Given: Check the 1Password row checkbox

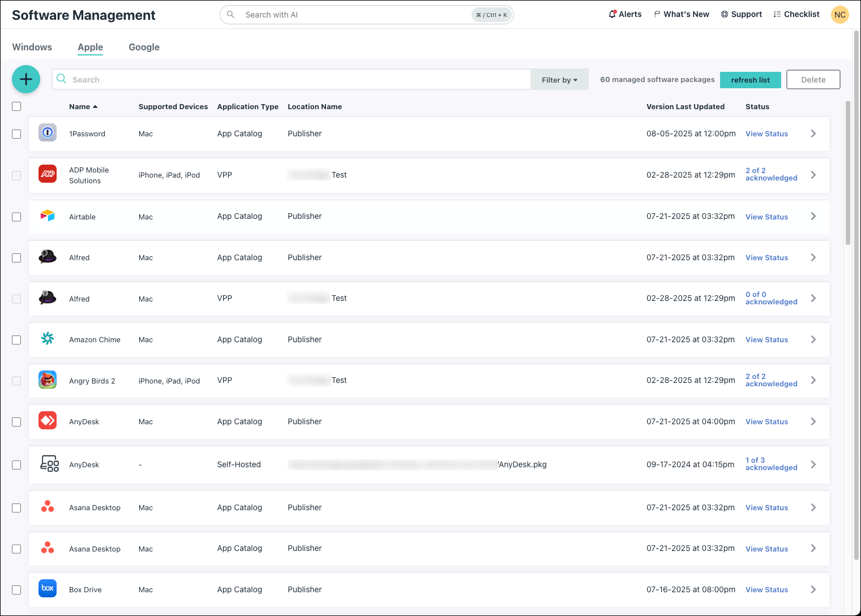Looking at the screenshot, I should pos(16,134).
